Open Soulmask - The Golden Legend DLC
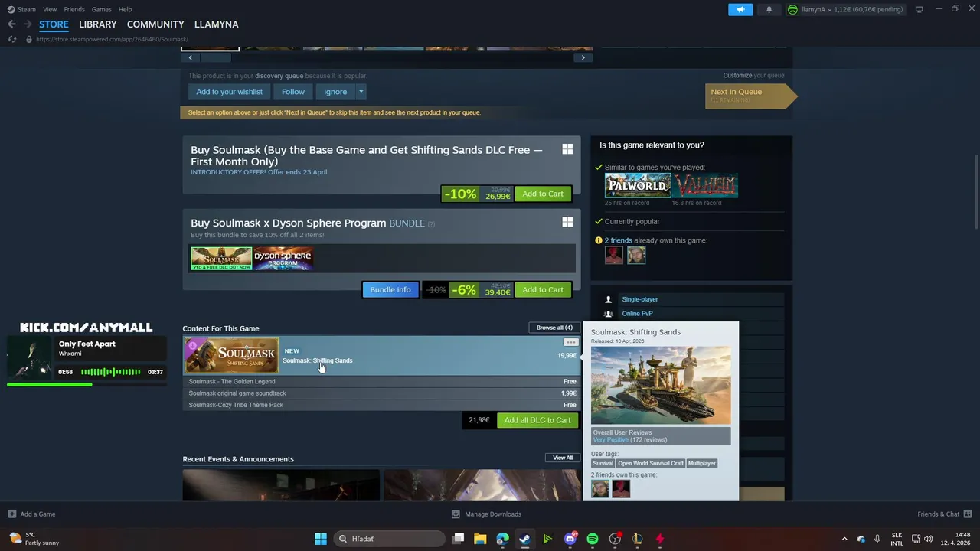The height and width of the screenshot is (551, 980). 381,381
